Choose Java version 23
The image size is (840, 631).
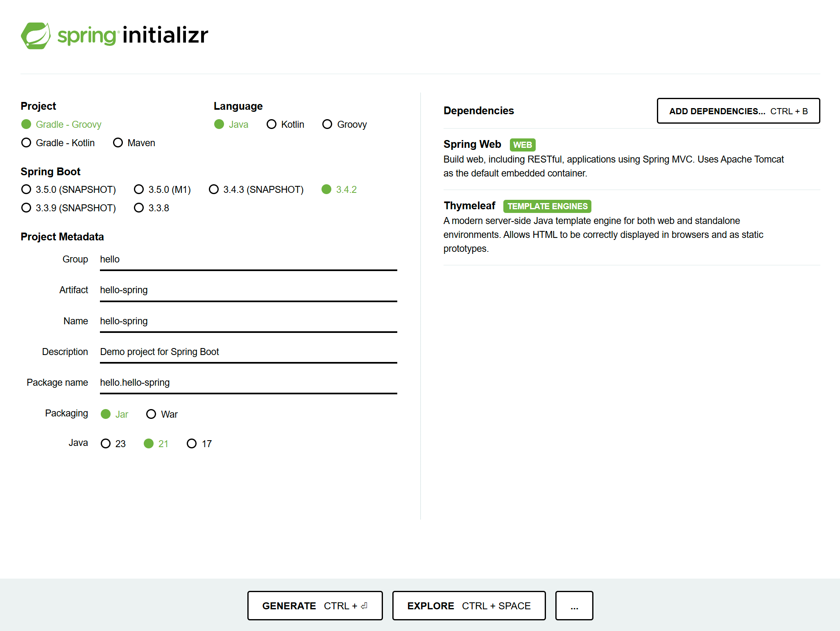[106, 444]
